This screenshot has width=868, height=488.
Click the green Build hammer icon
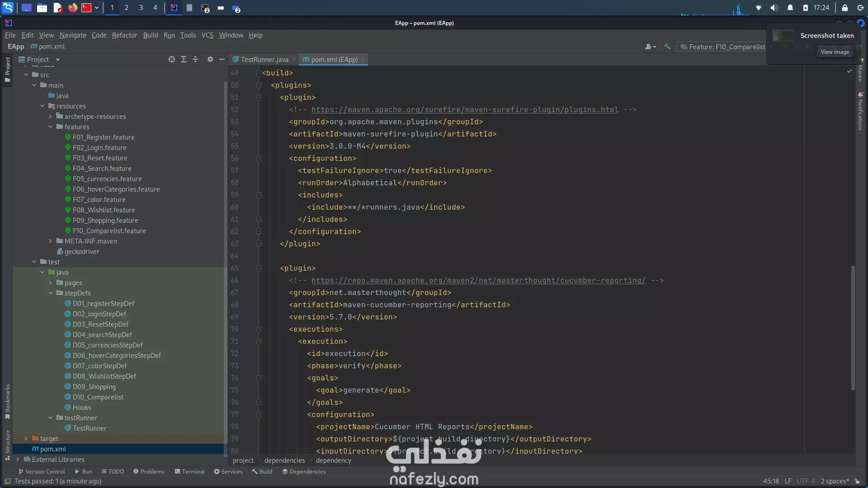[667, 47]
